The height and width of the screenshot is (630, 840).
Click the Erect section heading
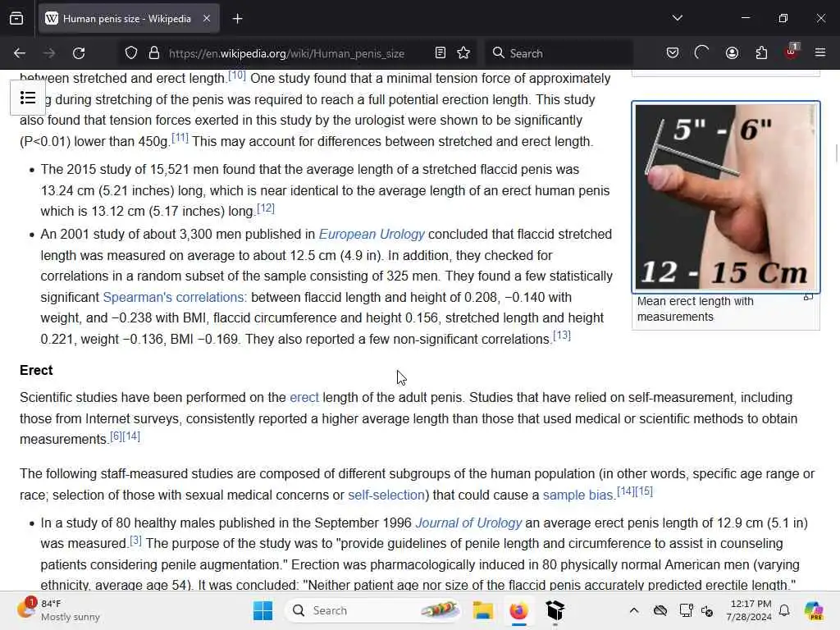pyautogui.click(x=36, y=370)
